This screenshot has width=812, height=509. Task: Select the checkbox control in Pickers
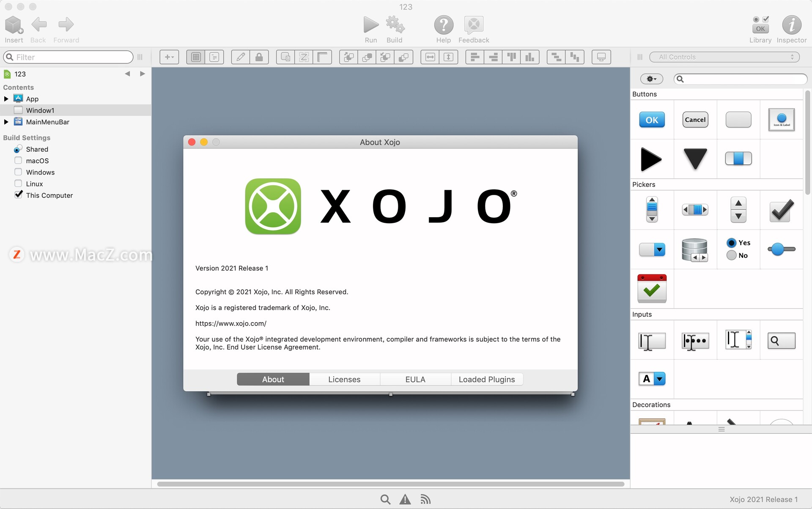tap(781, 211)
